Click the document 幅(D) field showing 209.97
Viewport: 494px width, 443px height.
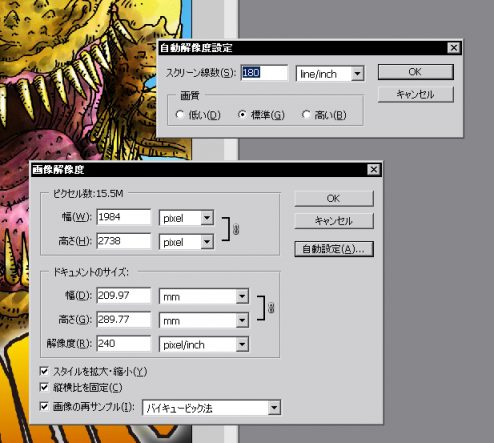click(124, 295)
